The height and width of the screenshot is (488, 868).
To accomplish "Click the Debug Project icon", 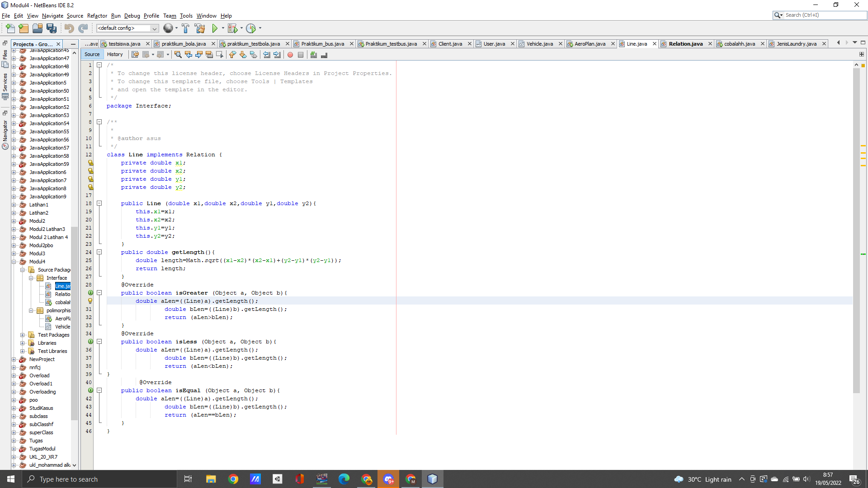I will click(x=232, y=28).
